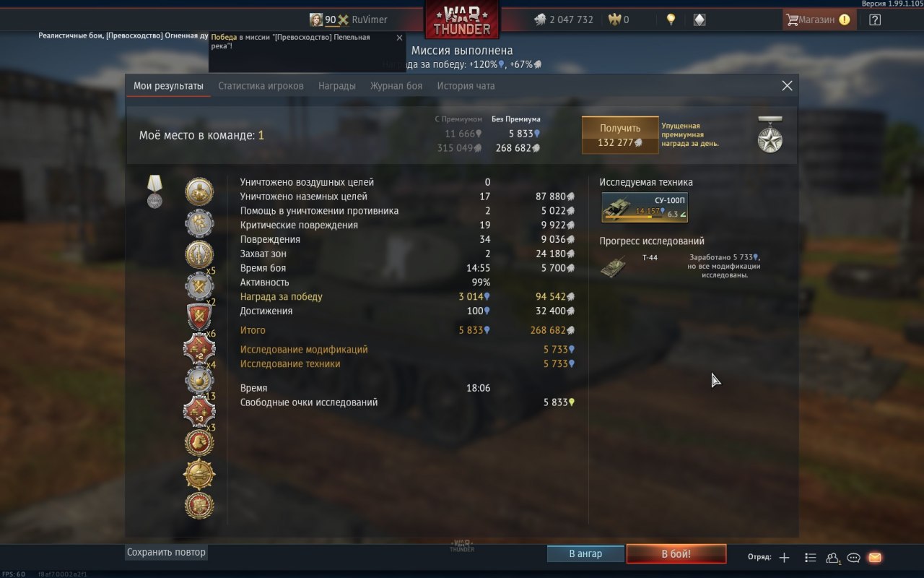924x578 pixels.
Task: Click Получить premium reward button
Action: tap(620, 135)
